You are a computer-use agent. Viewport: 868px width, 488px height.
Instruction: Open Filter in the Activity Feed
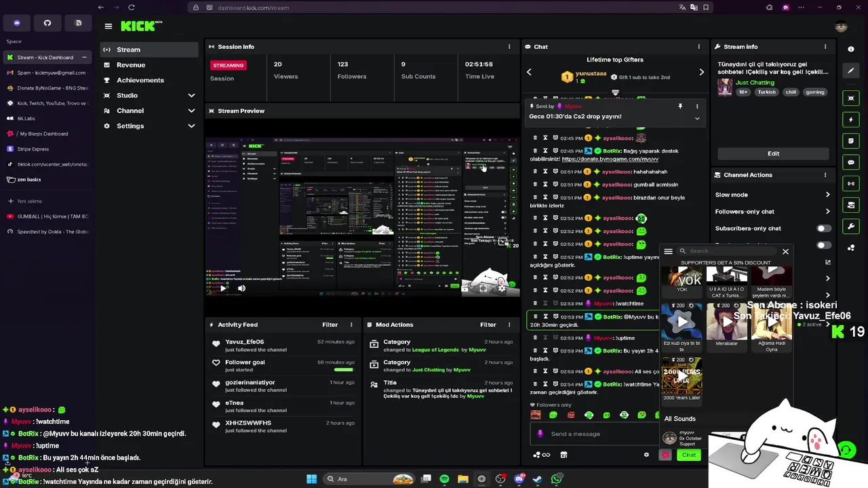tap(330, 325)
